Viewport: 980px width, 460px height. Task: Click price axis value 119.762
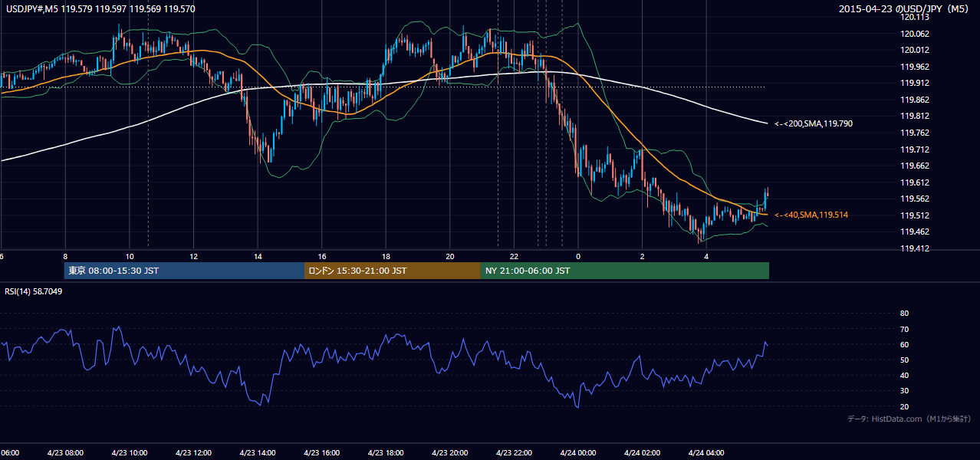tap(916, 133)
